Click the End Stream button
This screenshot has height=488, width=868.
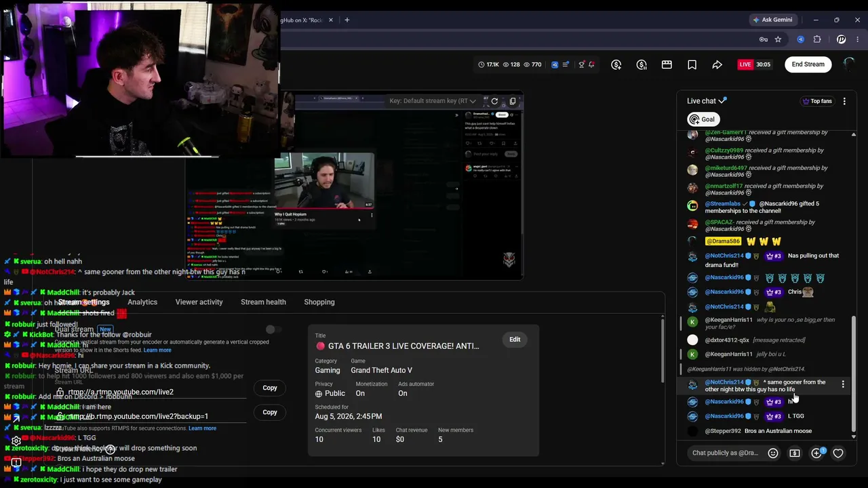[x=808, y=64]
